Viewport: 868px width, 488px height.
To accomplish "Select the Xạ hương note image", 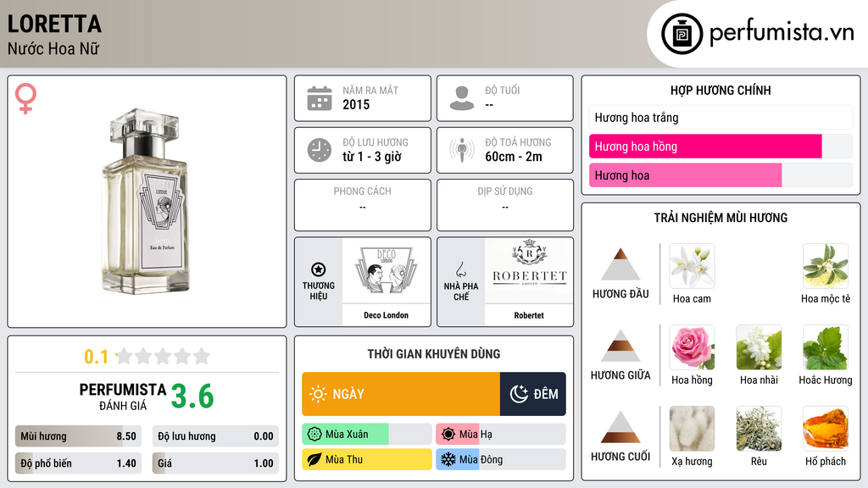I will click(692, 429).
